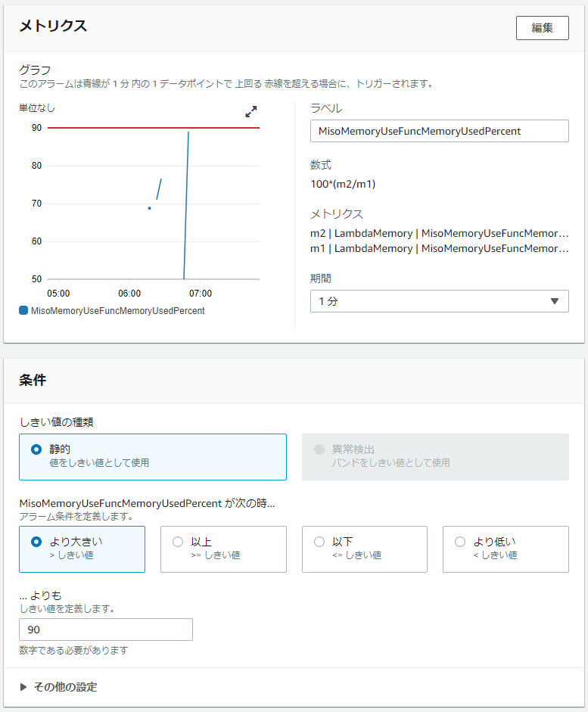This screenshot has width=588, height=712.
Task: Click the m1 LambdaMemory metric line
Action: [x=439, y=248]
